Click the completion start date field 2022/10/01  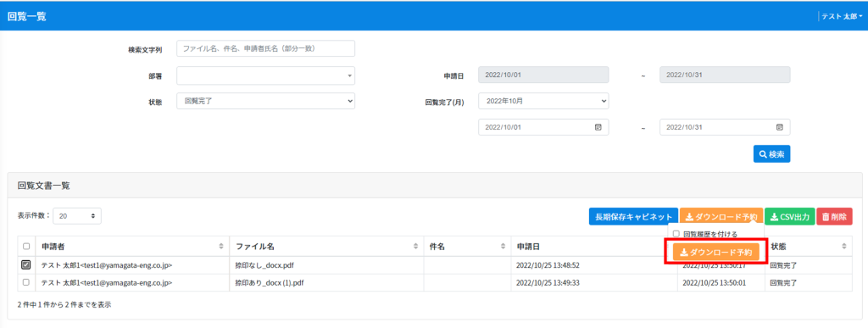point(543,127)
